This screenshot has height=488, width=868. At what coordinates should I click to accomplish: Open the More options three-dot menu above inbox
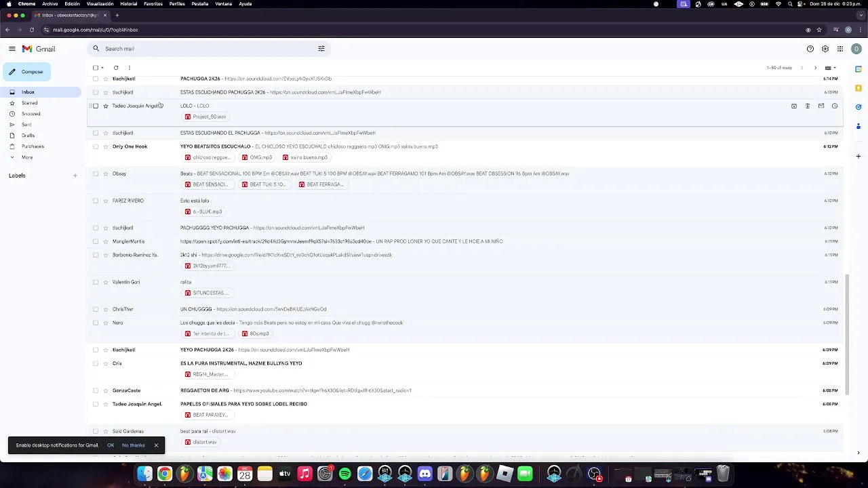(x=129, y=68)
